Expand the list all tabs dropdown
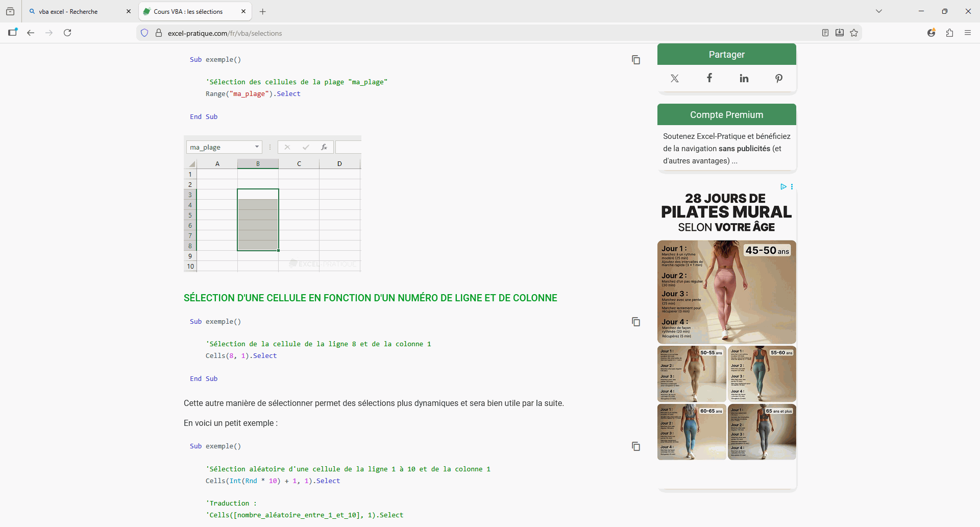This screenshot has width=980, height=527. coord(878,11)
